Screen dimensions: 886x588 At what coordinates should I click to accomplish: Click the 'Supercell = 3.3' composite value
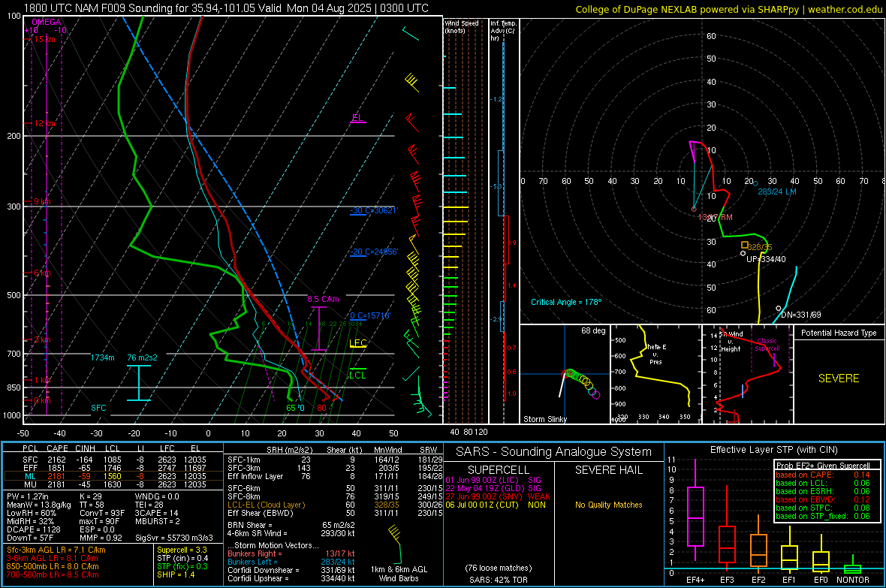click(182, 550)
